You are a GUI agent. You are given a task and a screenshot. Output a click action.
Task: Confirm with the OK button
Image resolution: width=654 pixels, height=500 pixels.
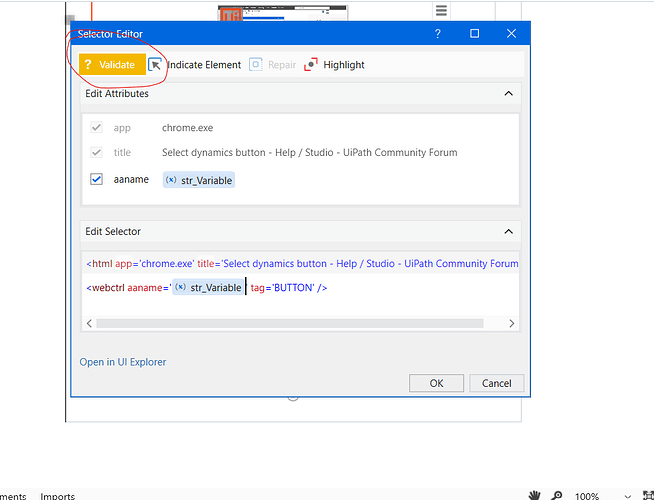[436, 383]
